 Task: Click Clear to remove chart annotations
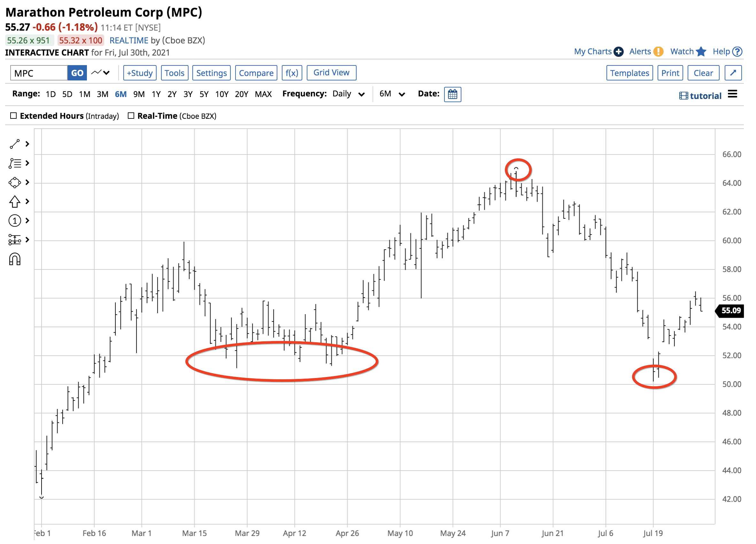click(x=703, y=72)
